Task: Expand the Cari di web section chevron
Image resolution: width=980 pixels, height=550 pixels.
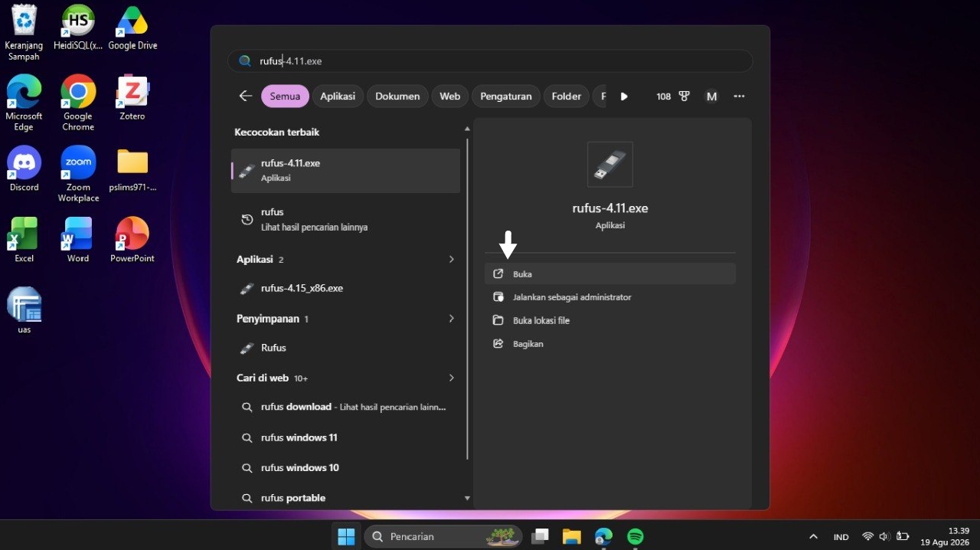Action: pos(452,378)
